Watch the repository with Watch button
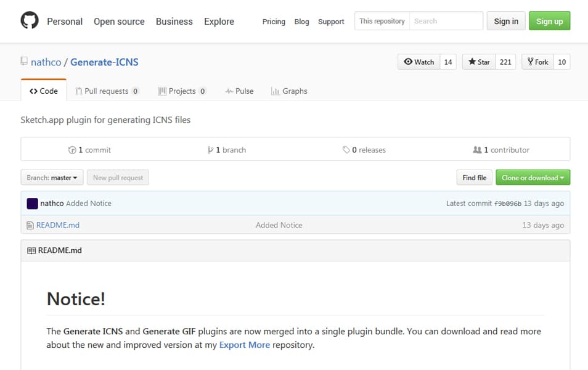 [x=419, y=62]
